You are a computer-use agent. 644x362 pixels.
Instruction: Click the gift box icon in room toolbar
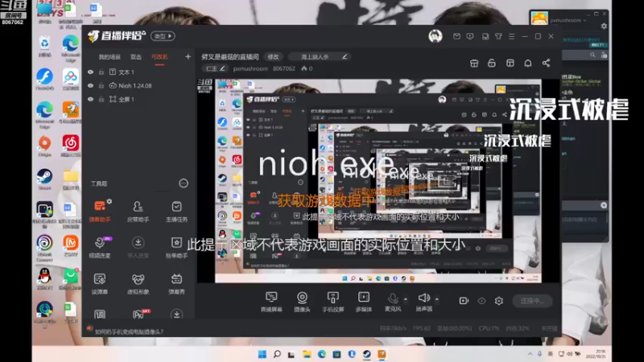[x=474, y=63]
